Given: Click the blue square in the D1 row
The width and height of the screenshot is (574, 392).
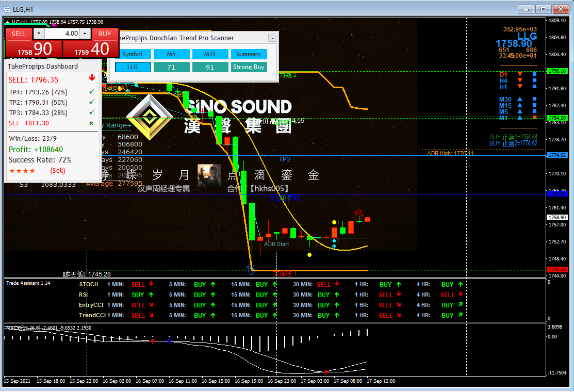Looking at the screenshot, I should click(x=534, y=74).
